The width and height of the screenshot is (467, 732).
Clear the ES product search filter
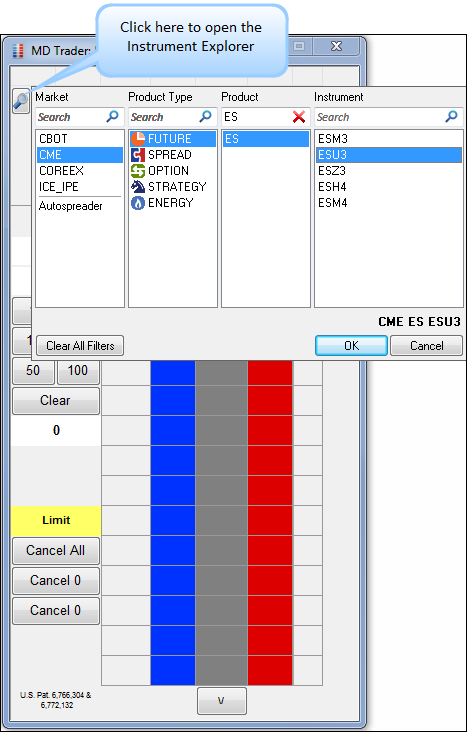coord(299,117)
